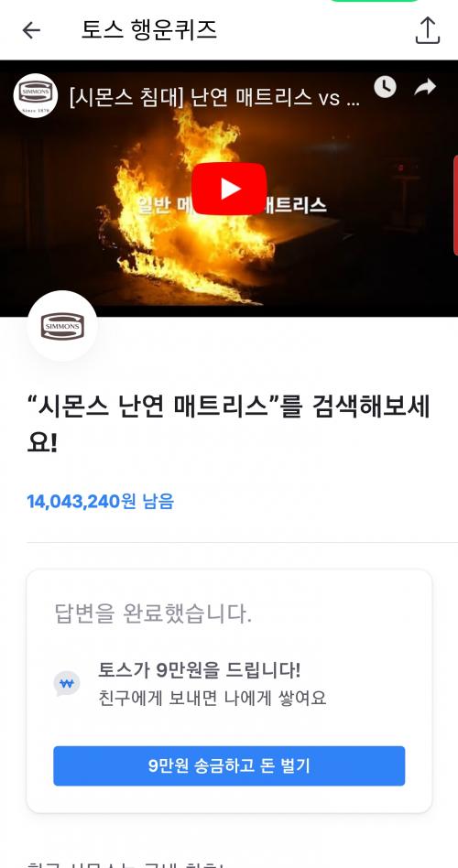The height and width of the screenshot is (868, 458).
Task: Tap the '친구에게 보내면 나에게 쌓여요' description
Action: pyautogui.click(x=213, y=698)
